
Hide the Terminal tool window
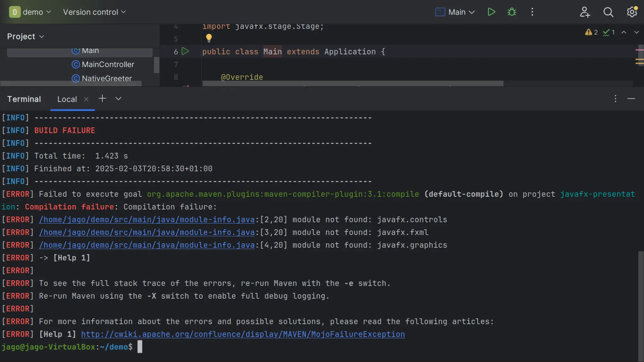pyautogui.click(x=631, y=99)
